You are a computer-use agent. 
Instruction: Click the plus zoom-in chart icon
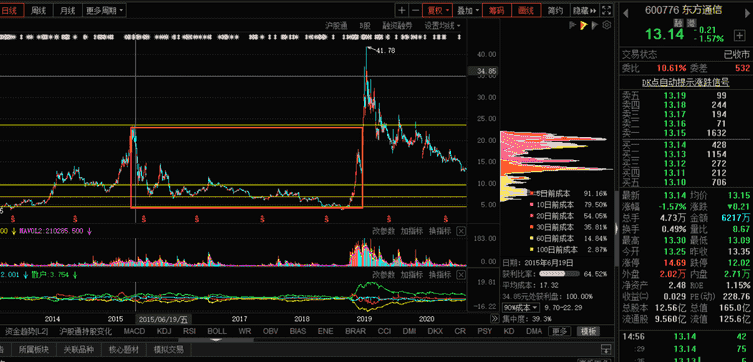pyautogui.click(x=401, y=10)
